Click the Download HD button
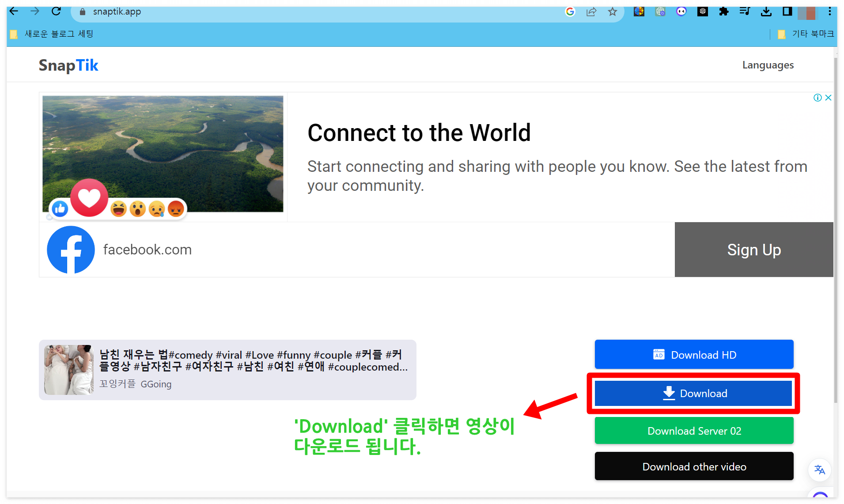Screen dimensions: 844x504 (694, 354)
